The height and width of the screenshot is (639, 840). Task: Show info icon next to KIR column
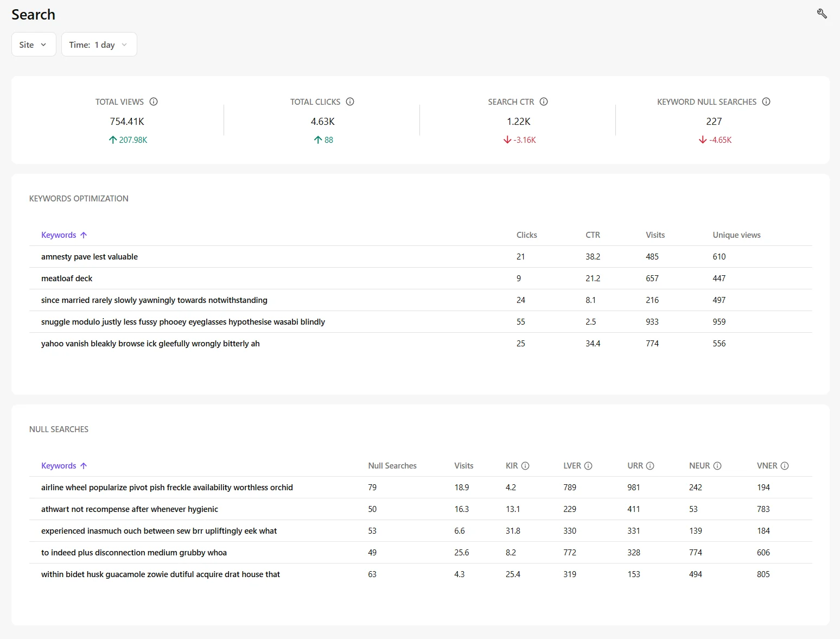pos(525,466)
